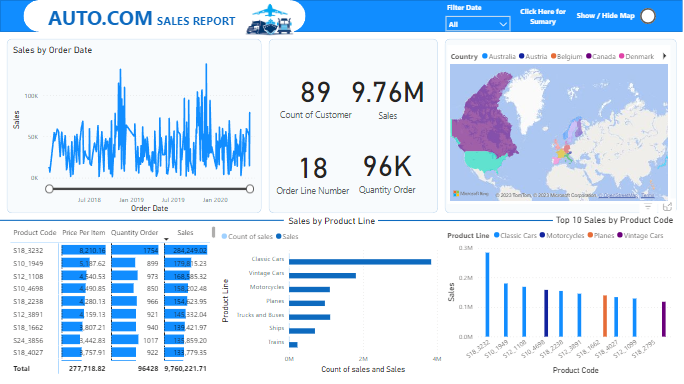
Task: Select Planes in the Product Line legend
Action: pyautogui.click(x=601, y=236)
